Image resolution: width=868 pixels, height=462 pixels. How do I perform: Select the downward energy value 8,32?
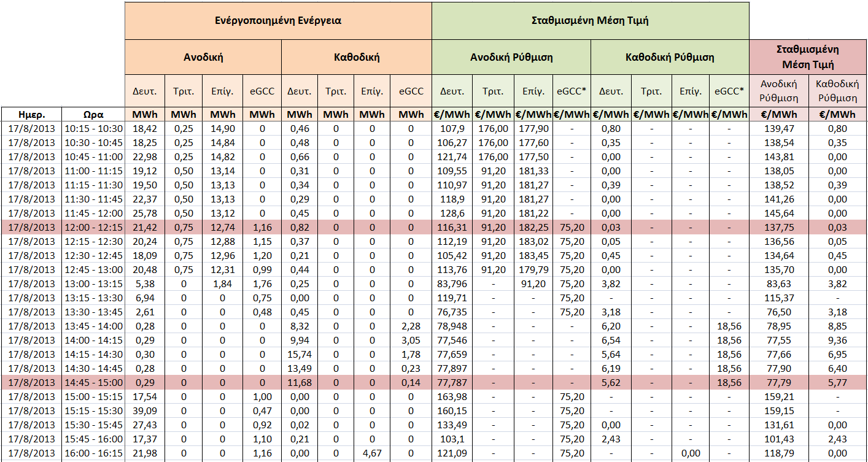pos(299,326)
